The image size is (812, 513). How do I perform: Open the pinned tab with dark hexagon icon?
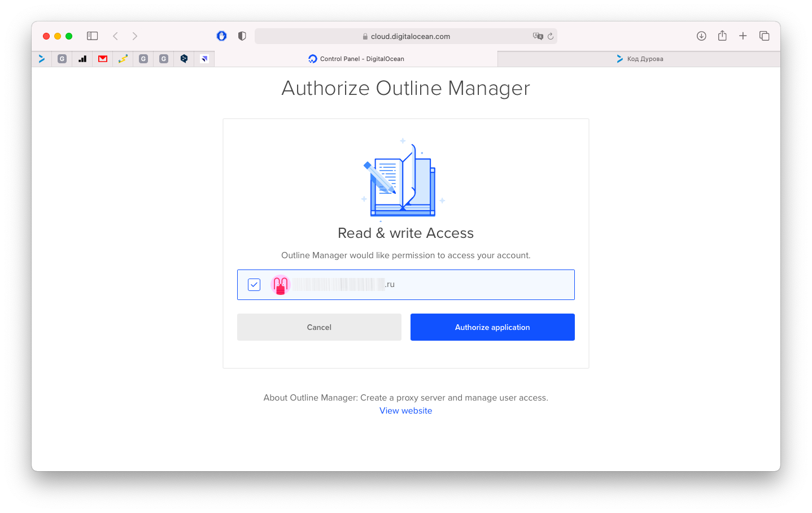pos(184,59)
